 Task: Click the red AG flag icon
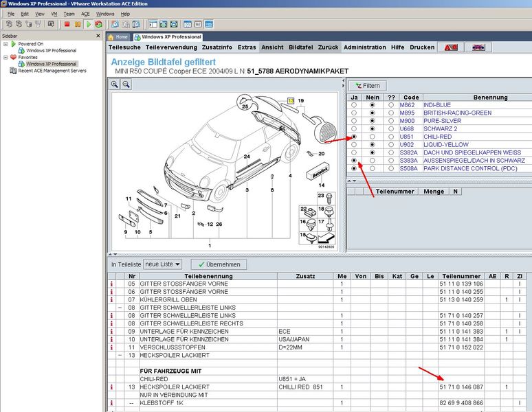[451, 47]
